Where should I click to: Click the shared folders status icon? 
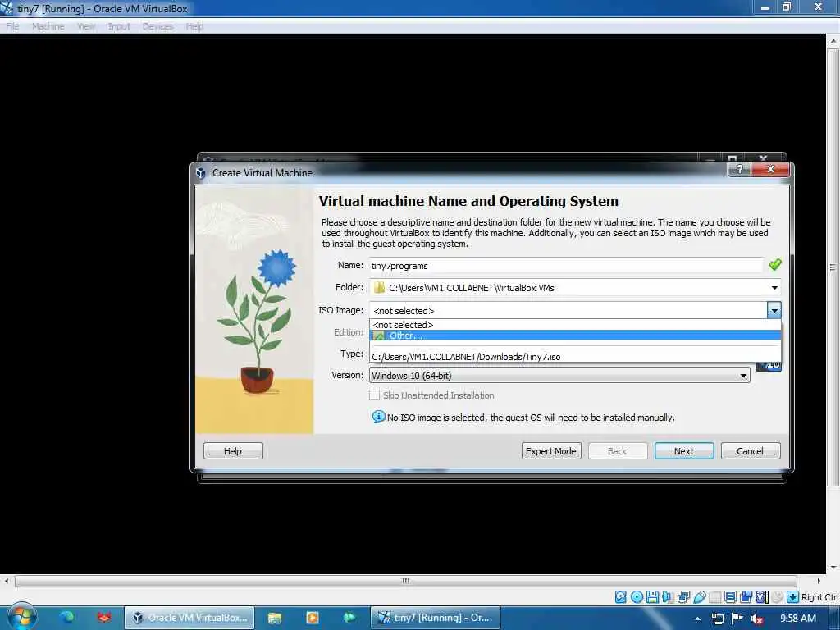(714, 597)
